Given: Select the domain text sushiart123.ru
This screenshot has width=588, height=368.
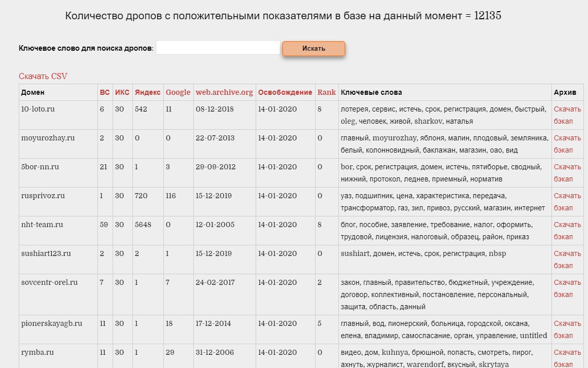Looking at the screenshot, I should [x=46, y=253].
